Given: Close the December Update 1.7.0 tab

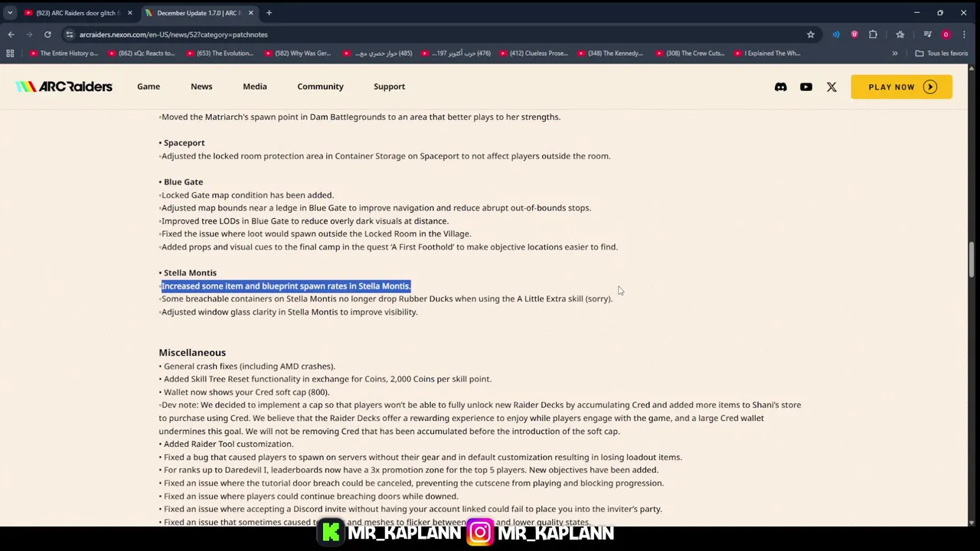Looking at the screenshot, I should coord(250,13).
